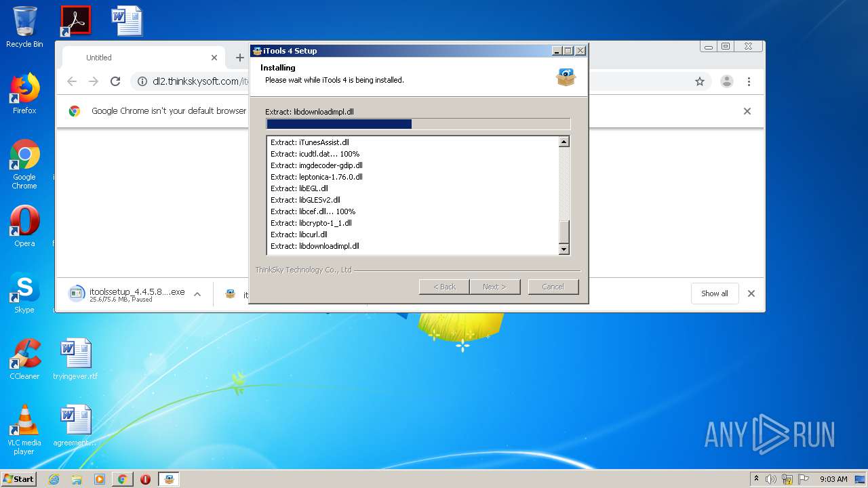Image resolution: width=868 pixels, height=488 pixels.
Task: Open the VLC media player shortcut
Action: 24,429
